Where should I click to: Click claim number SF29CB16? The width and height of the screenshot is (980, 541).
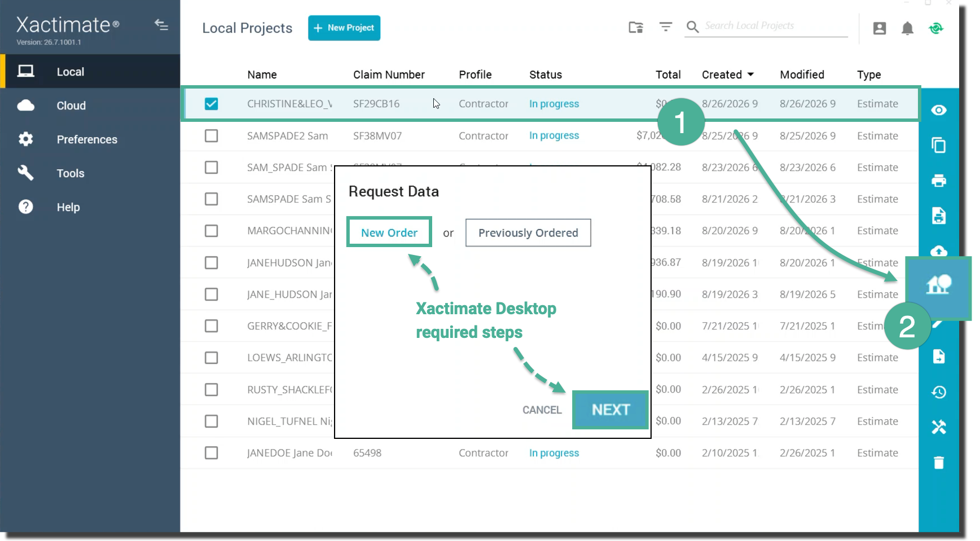click(376, 104)
